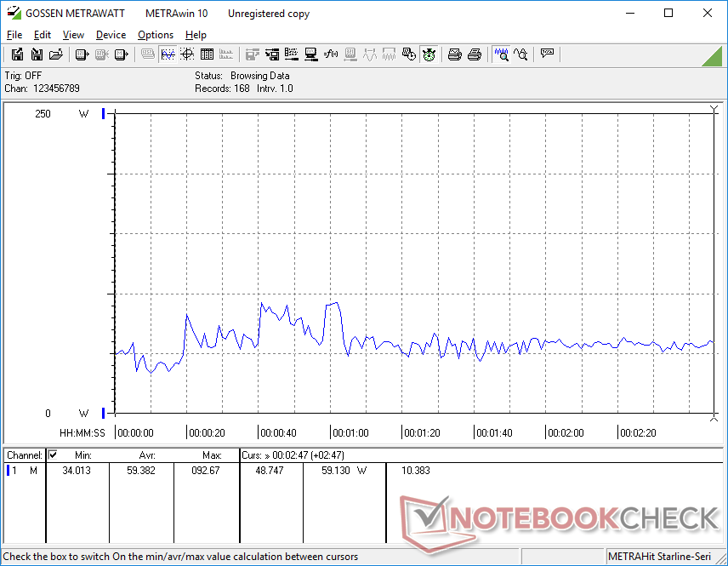Image resolution: width=728 pixels, height=566 pixels.
Task: Click the blue channel marker at 0 W
Action: tap(104, 413)
